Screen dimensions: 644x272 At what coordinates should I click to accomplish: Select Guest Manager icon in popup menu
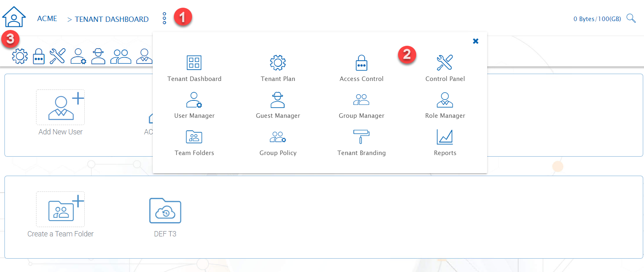click(x=278, y=100)
